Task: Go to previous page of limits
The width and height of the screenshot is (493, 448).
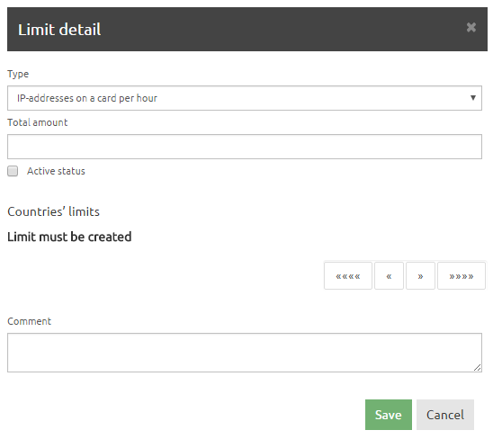Action: [x=389, y=276]
